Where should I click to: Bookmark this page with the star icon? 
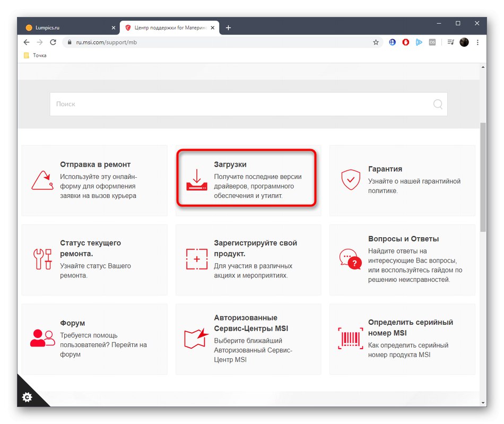tap(376, 42)
